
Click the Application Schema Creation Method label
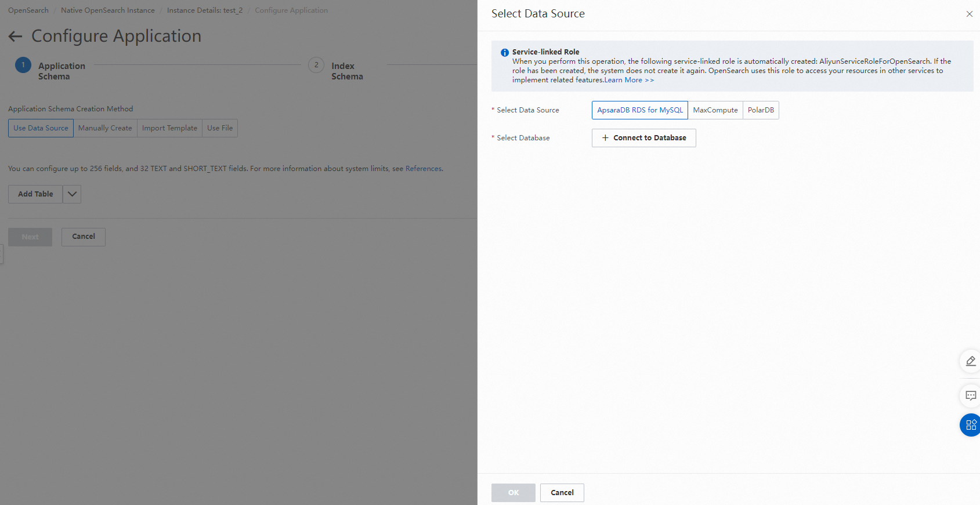click(71, 109)
